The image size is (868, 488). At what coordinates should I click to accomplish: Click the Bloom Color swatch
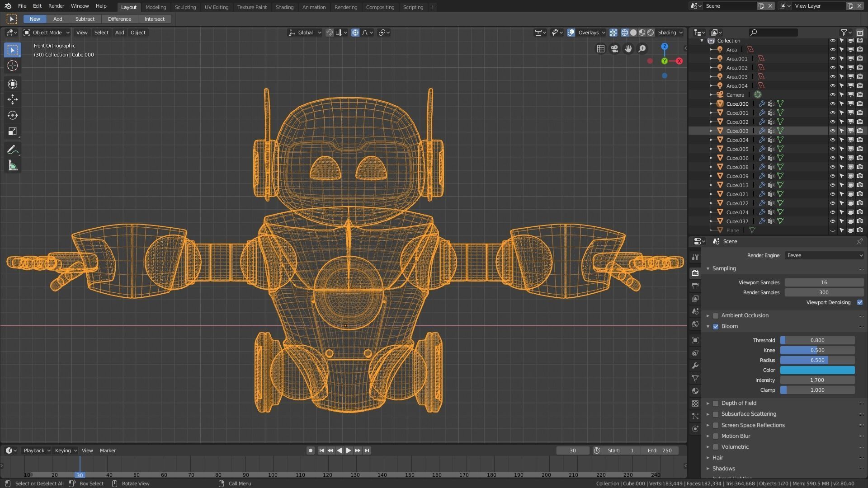tap(817, 371)
